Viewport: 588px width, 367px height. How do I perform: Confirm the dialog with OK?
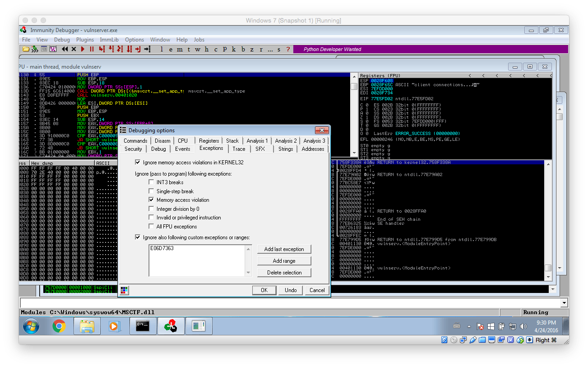(264, 290)
